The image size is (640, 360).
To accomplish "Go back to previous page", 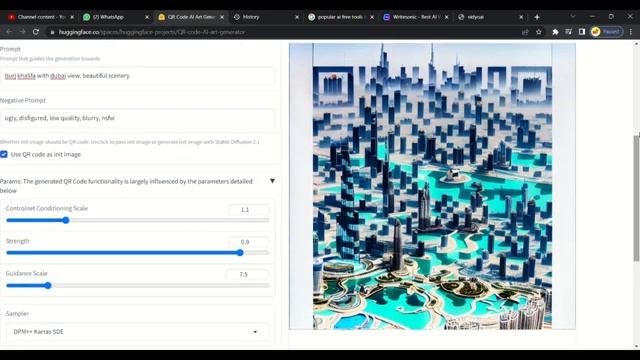I will coord(9,32).
